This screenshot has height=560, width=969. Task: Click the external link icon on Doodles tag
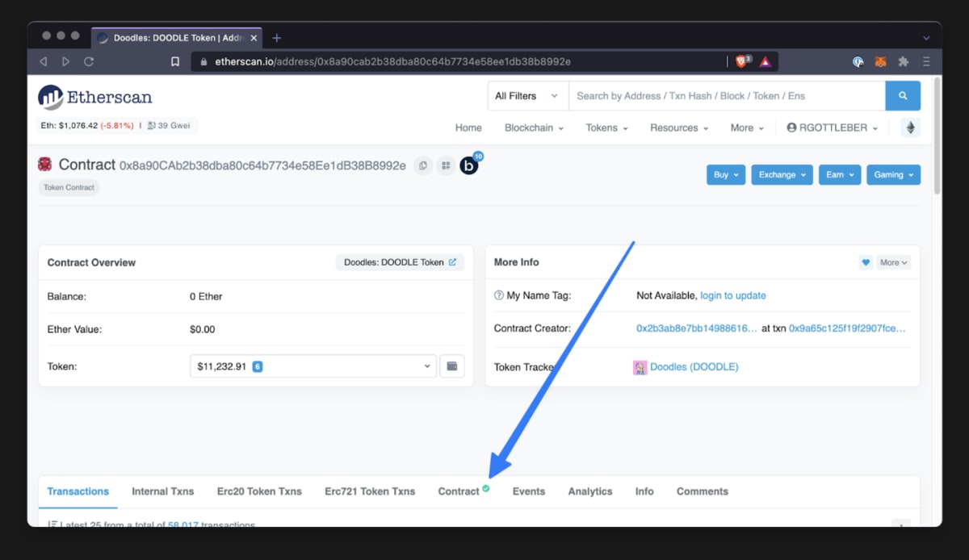(x=453, y=262)
